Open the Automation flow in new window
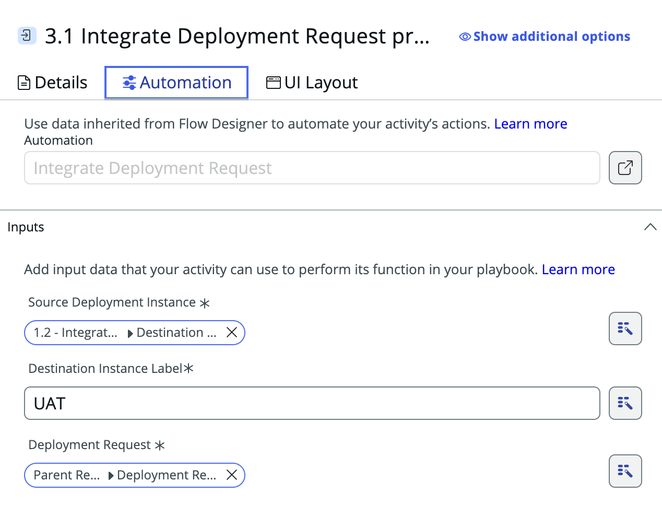 [x=625, y=168]
